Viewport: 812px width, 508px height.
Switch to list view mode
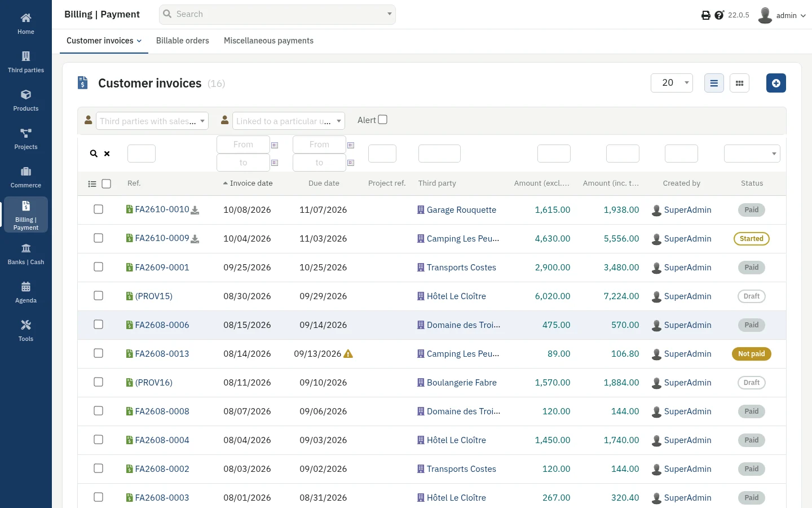pyautogui.click(x=714, y=83)
